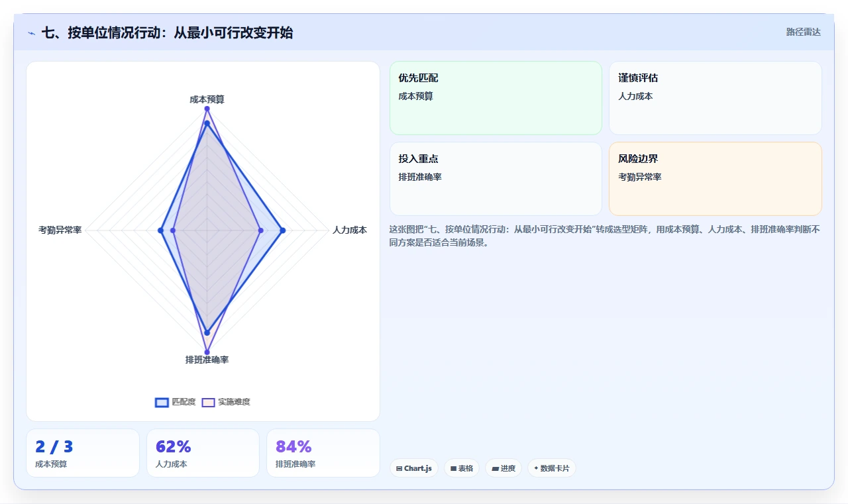
Task: Click the 排班准确率 axis label on the radar
Action: (x=207, y=360)
